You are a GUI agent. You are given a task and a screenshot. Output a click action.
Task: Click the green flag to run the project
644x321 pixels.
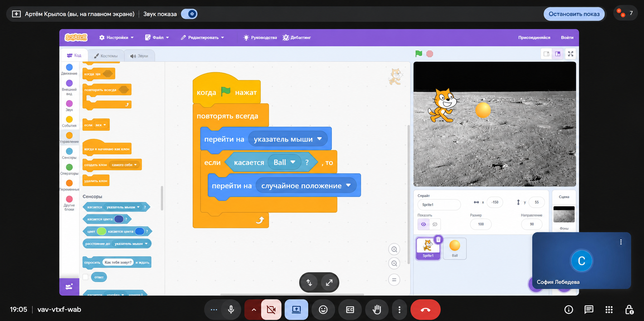click(x=419, y=54)
